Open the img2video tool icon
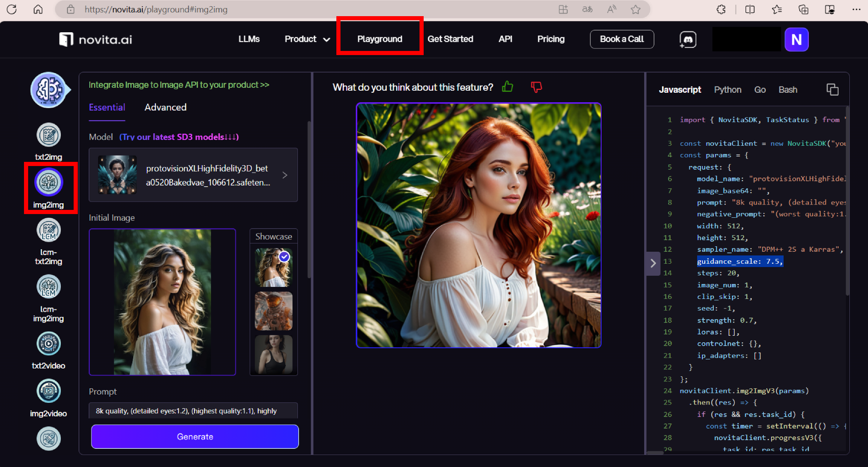 point(48,391)
